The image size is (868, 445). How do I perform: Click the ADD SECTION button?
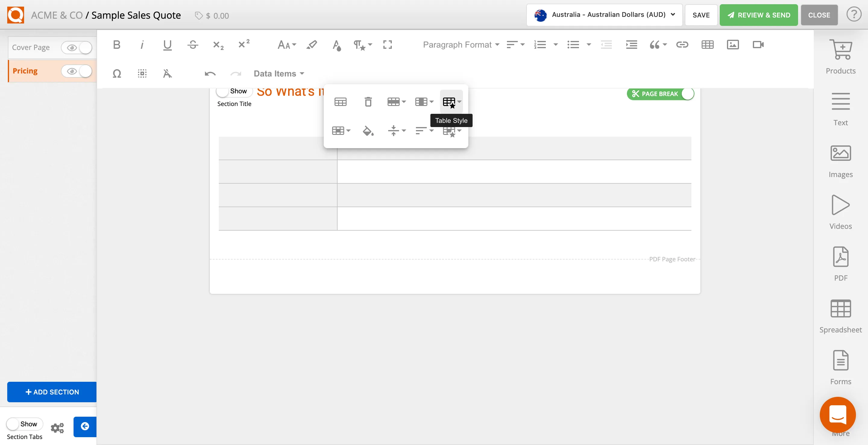[51, 392]
